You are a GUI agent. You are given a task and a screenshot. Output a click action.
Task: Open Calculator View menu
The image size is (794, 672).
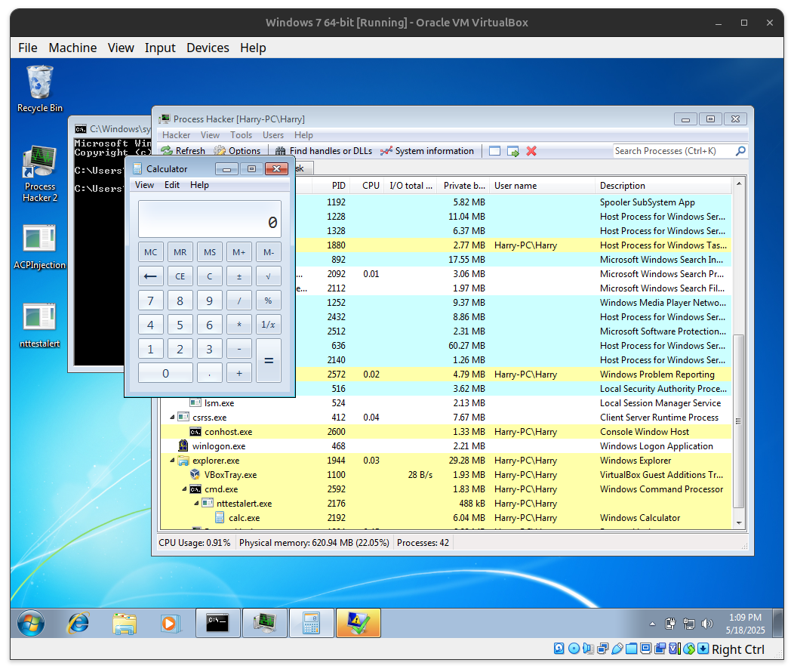[144, 185]
